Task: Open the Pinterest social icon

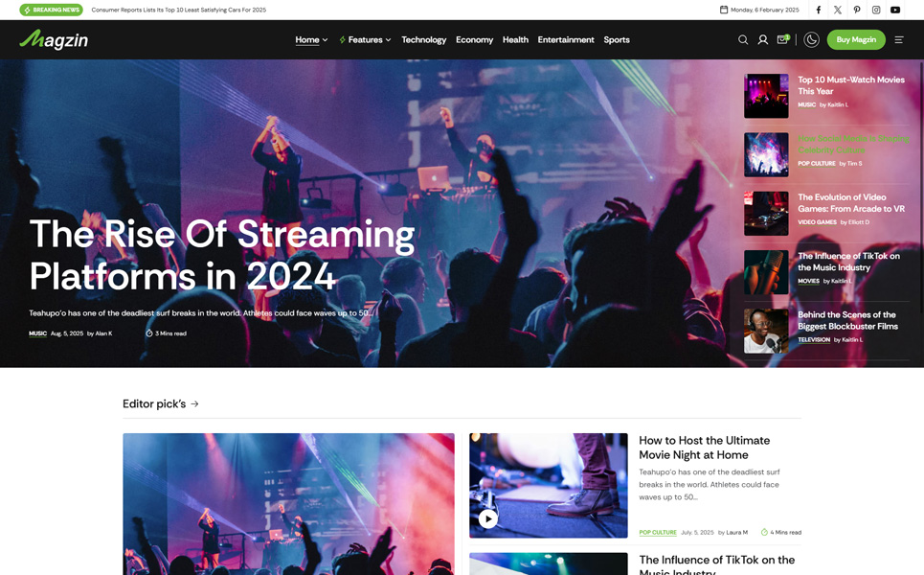Action: [857, 10]
